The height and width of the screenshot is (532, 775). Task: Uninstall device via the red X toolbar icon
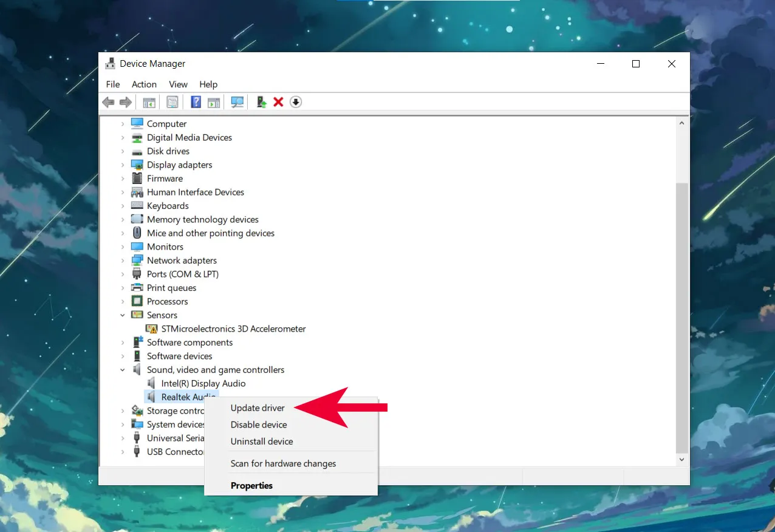pos(278,101)
